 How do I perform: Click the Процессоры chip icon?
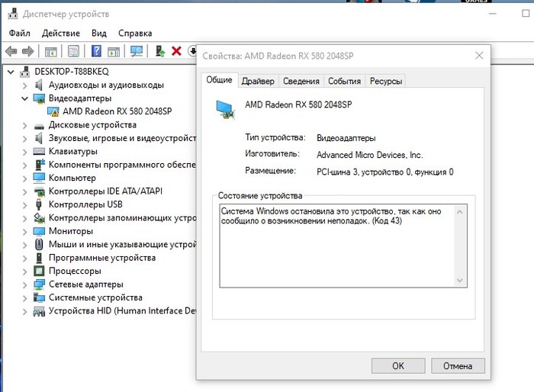[x=39, y=271]
